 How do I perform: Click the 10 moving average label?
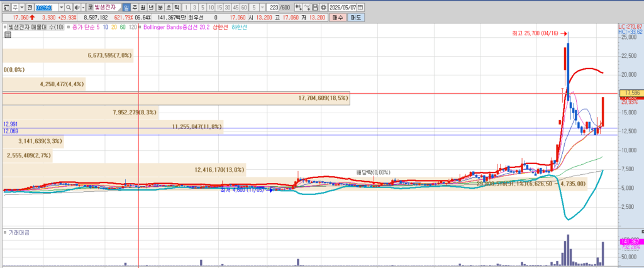[106, 27]
